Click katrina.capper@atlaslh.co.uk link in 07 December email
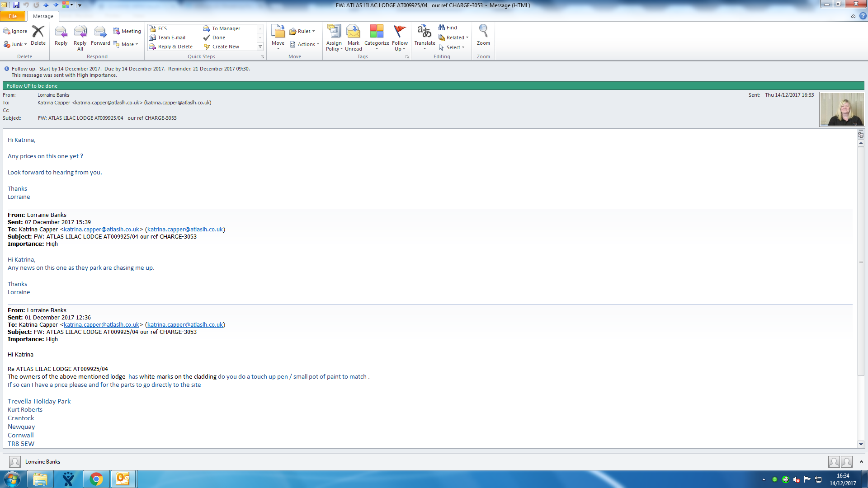868x488 pixels. tap(101, 230)
